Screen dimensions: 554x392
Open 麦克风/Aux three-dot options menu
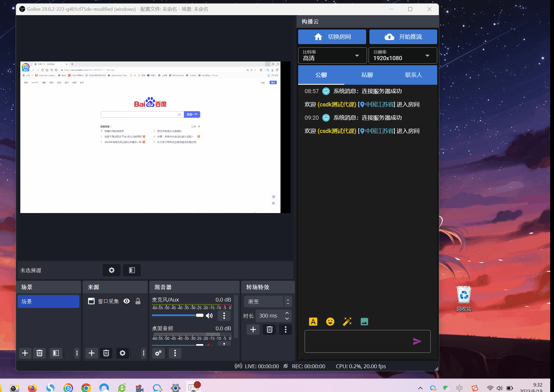[224, 316]
